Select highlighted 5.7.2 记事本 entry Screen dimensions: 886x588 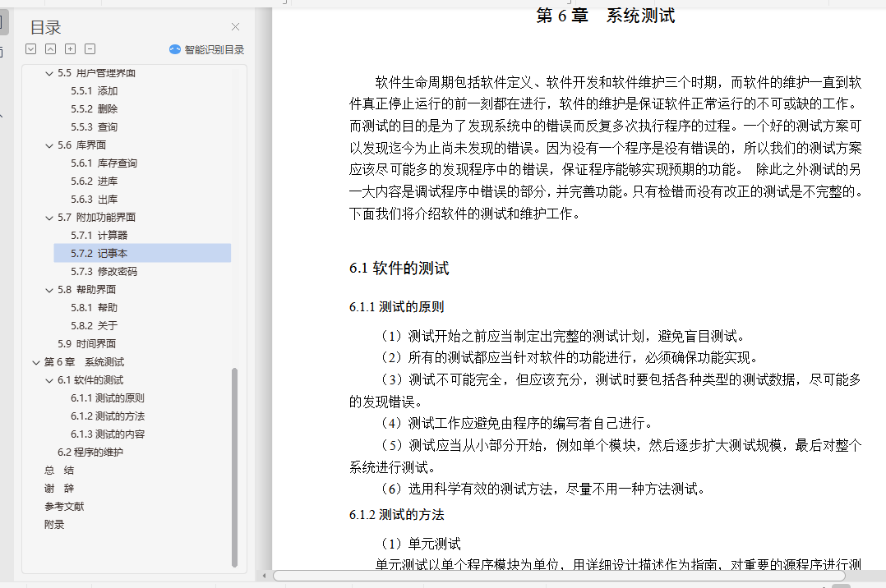[x=142, y=253]
